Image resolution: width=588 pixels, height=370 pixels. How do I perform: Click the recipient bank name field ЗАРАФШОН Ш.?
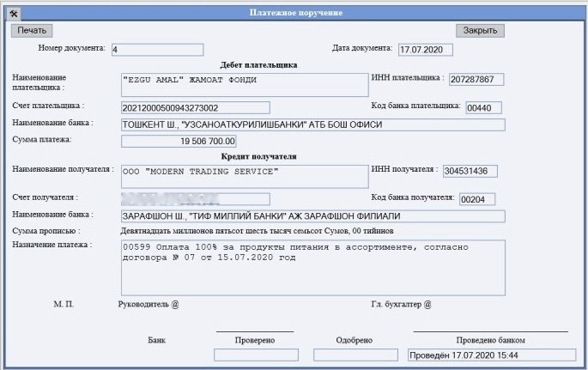click(313, 216)
